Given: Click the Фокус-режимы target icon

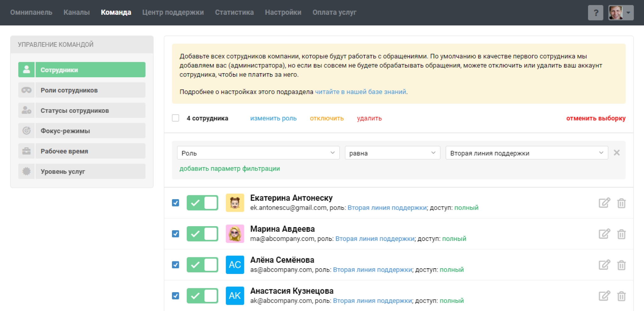Looking at the screenshot, I should 26,131.
